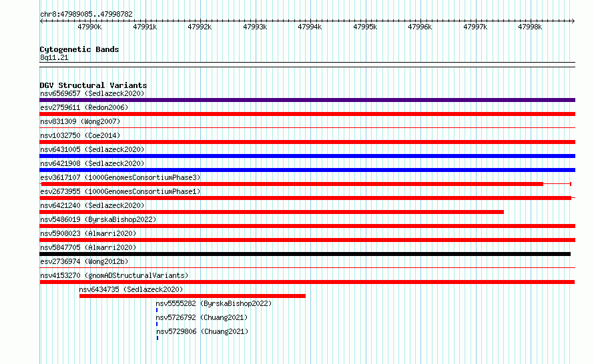
Task: Click the 47993k ruler position
Action: tap(255, 27)
